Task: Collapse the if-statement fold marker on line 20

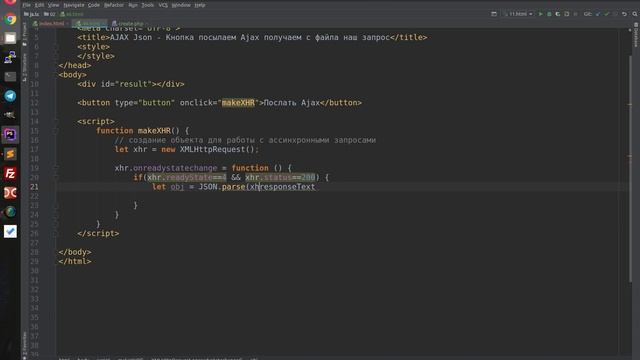Action: [x=56, y=178]
